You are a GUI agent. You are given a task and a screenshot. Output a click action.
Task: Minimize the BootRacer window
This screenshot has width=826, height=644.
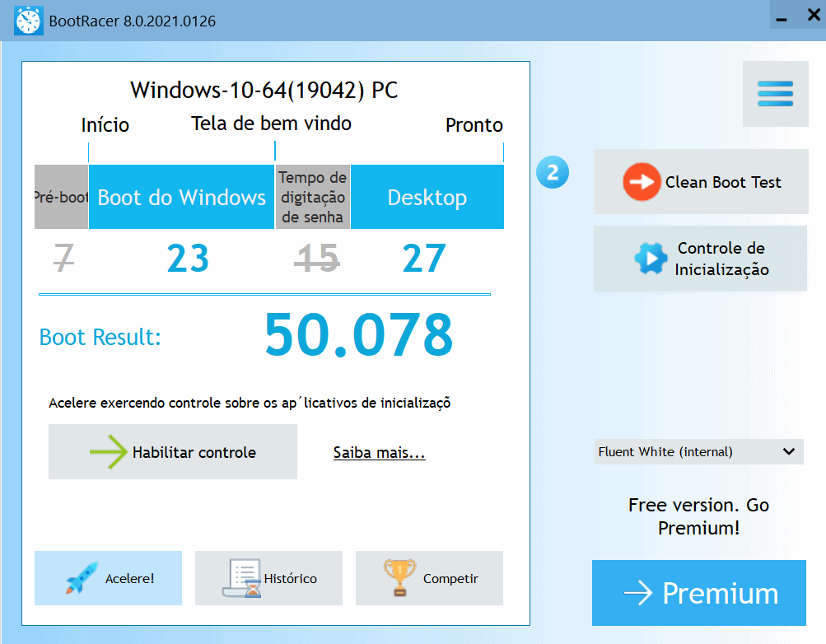tap(782, 19)
